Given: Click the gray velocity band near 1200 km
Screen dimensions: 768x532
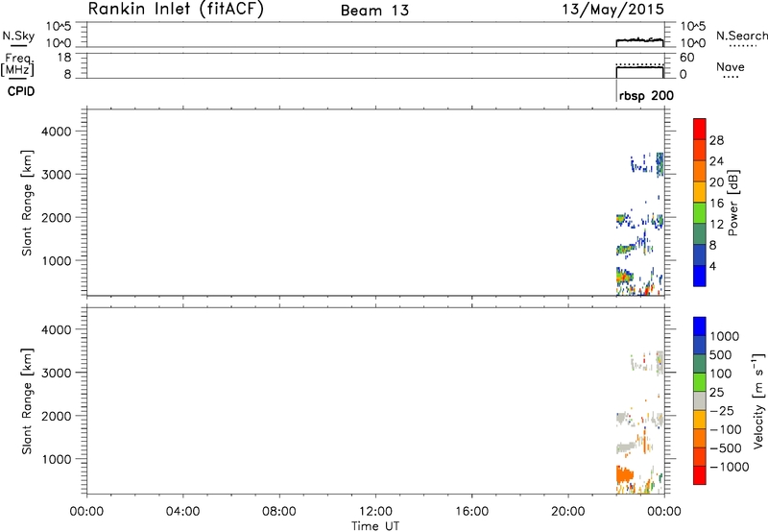Looking at the screenshot, I should pos(625,447).
